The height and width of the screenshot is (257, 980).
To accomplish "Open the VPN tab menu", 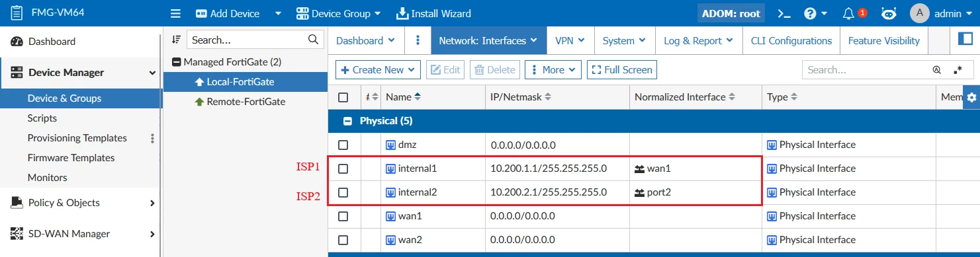I will tap(570, 40).
